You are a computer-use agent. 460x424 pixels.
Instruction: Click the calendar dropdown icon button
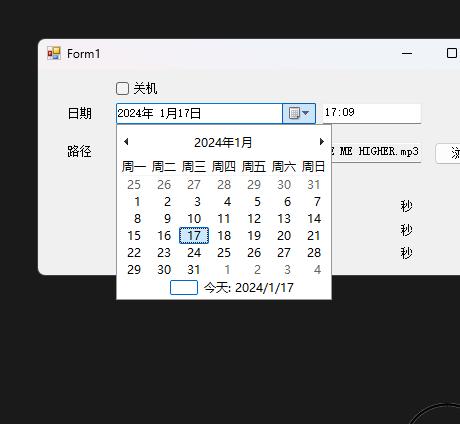pyautogui.click(x=299, y=113)
